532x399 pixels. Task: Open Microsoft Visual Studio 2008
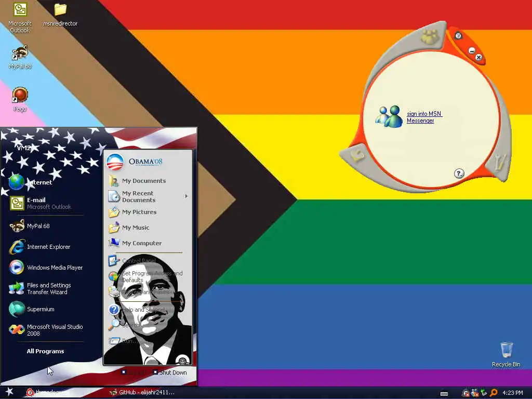pos(46,330)
